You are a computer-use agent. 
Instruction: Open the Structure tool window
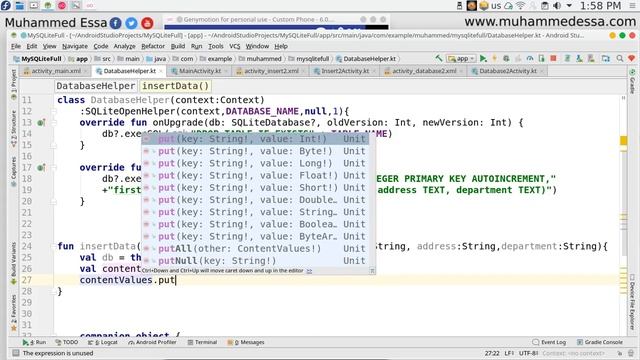click(13, 129)
